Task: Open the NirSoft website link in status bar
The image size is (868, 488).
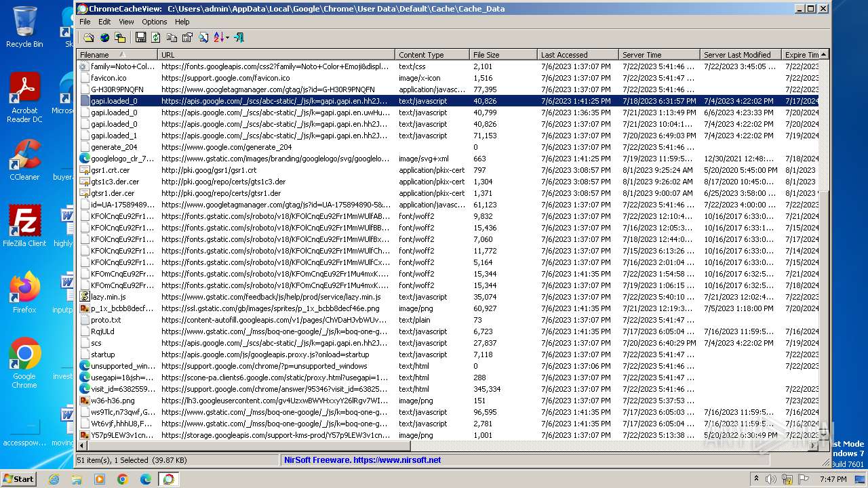Action: coord(363,460)
